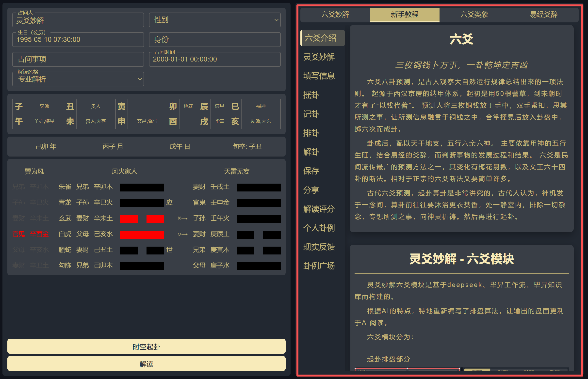This screenshot has width=588, height=379.
Task: Open the 解卦 tutorial section
Action: coord(311,152)
